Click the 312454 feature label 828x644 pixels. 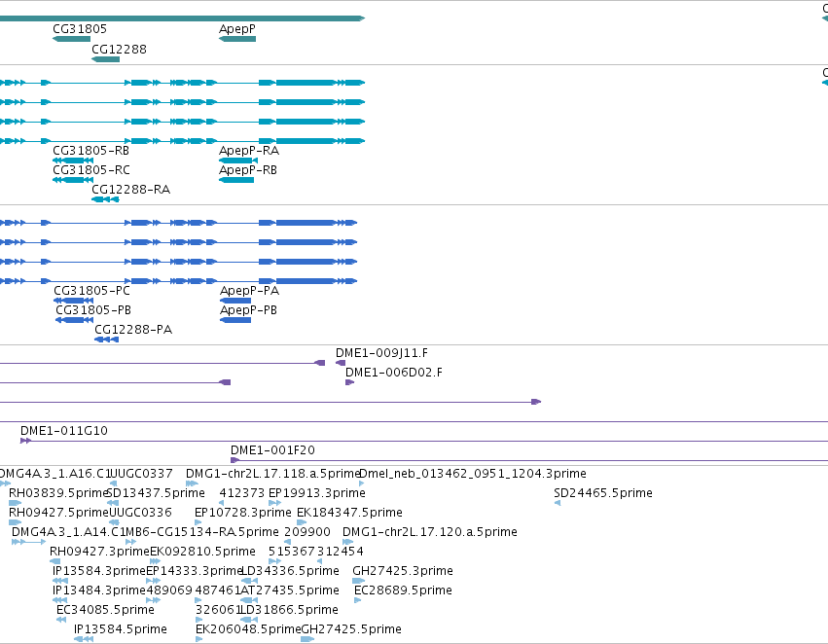[341, 552]
